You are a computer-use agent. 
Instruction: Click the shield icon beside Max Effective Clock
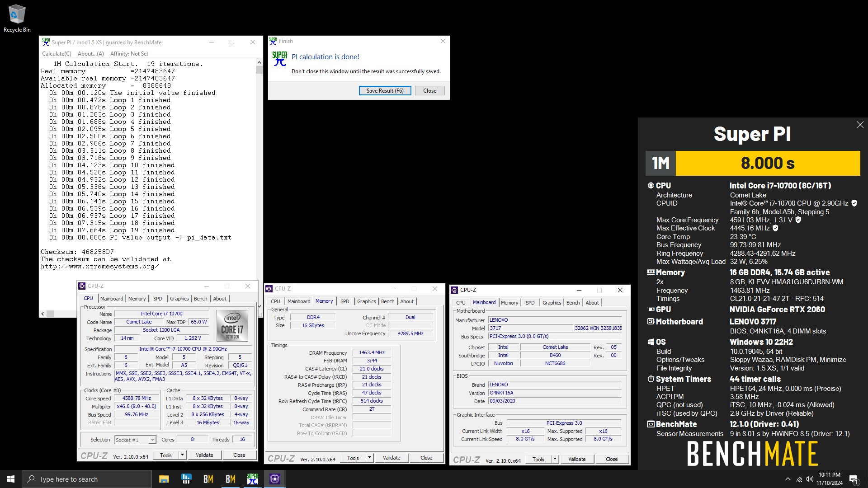tap(775, 228)
